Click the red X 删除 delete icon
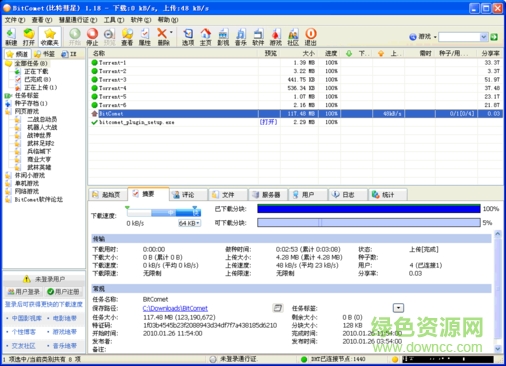 [162, 37]
